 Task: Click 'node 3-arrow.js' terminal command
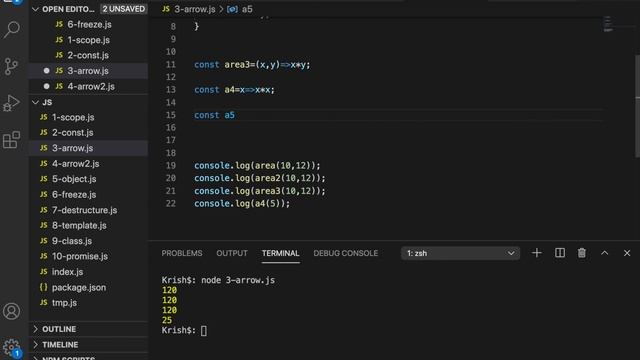coord(238,280)
